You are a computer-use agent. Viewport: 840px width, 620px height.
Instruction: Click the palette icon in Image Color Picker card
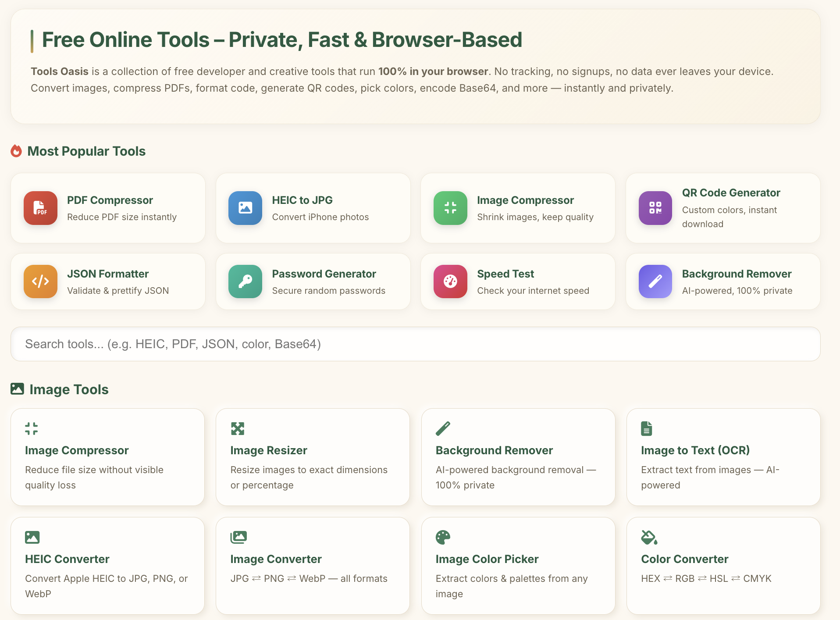[x=443, y=537]
